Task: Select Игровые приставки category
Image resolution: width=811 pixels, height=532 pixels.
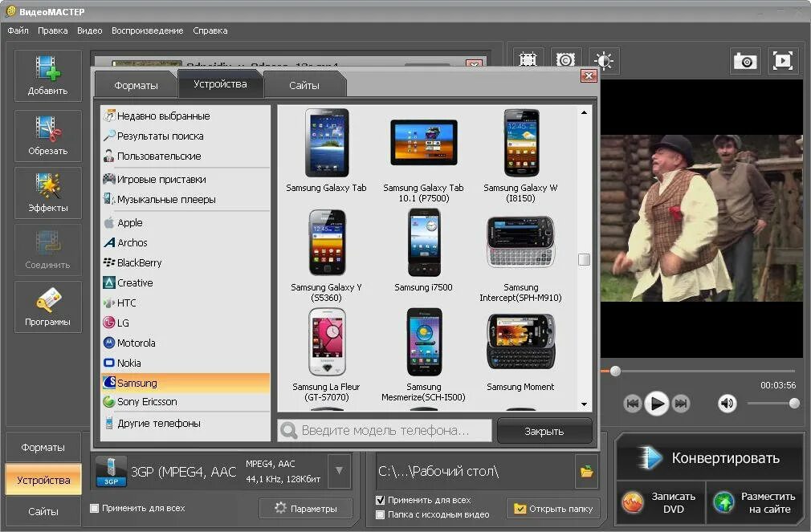Action: (185, 180)
